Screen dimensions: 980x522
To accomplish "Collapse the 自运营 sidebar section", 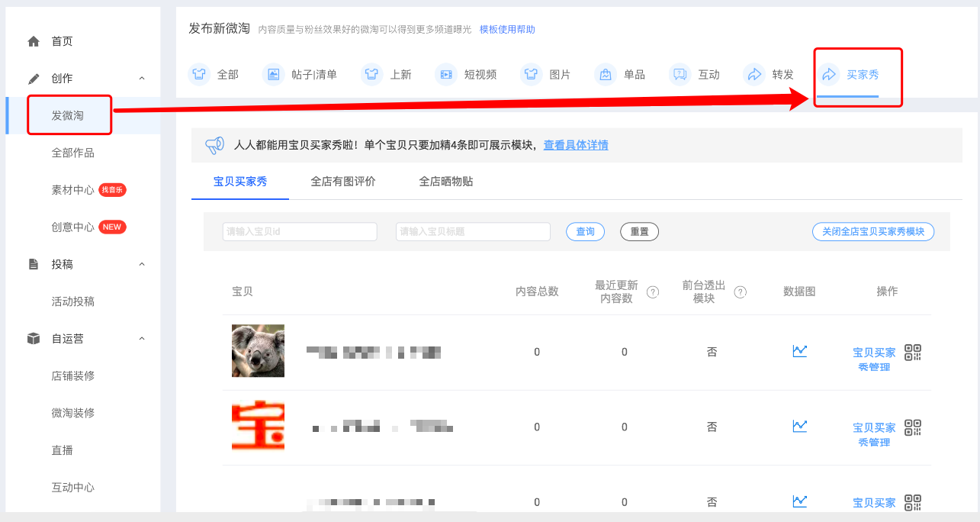I will click(x=142, y=338).
